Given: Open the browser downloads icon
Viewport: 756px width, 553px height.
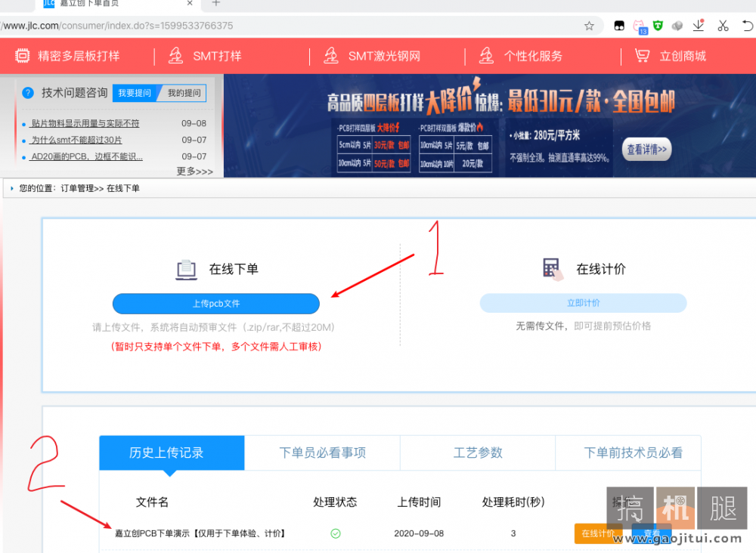Looking at the screenshot, I should point(699,26).
